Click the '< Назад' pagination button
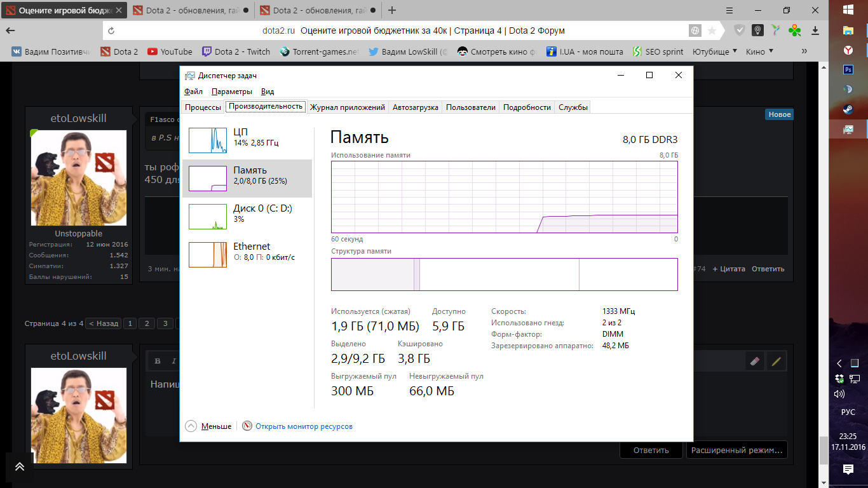This screenshot has height=488, width=868. [x=104, y=323]
